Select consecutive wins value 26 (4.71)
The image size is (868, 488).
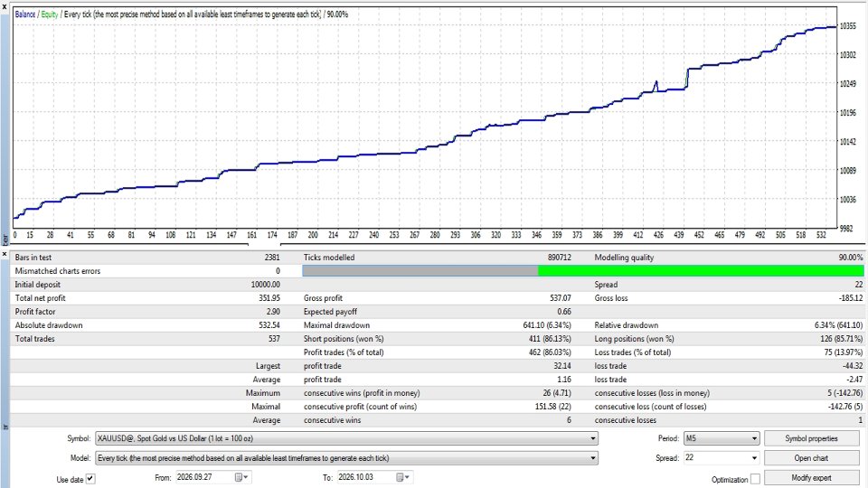[556, 393]
